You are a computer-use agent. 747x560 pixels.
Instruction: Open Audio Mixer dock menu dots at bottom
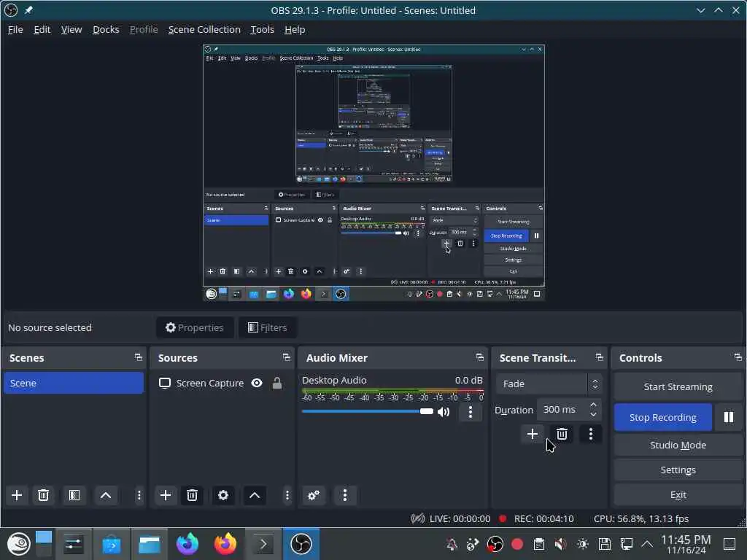click(345, 495)
